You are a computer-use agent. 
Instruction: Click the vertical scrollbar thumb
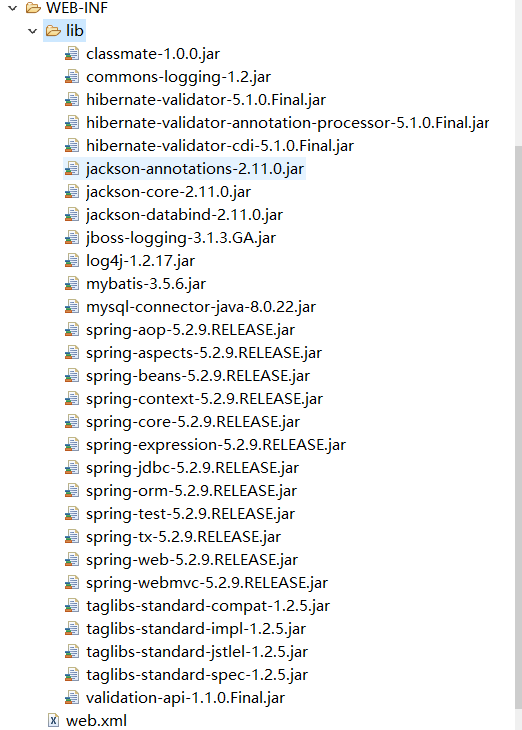tap(518, 427)
